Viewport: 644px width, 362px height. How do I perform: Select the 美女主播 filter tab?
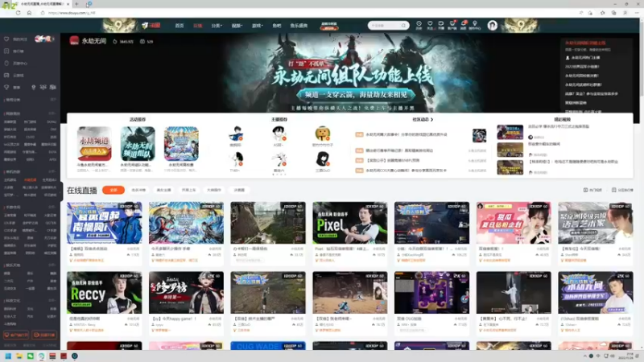tap(163, 190)
